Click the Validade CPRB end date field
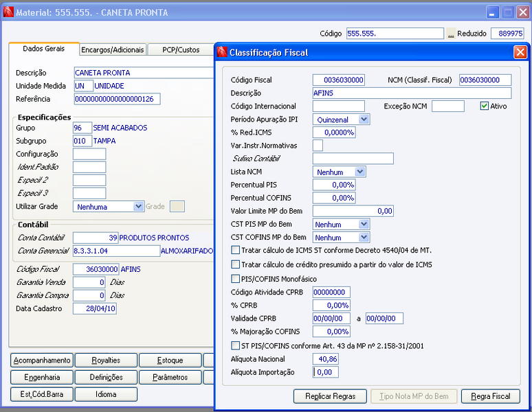 point(384,319)
